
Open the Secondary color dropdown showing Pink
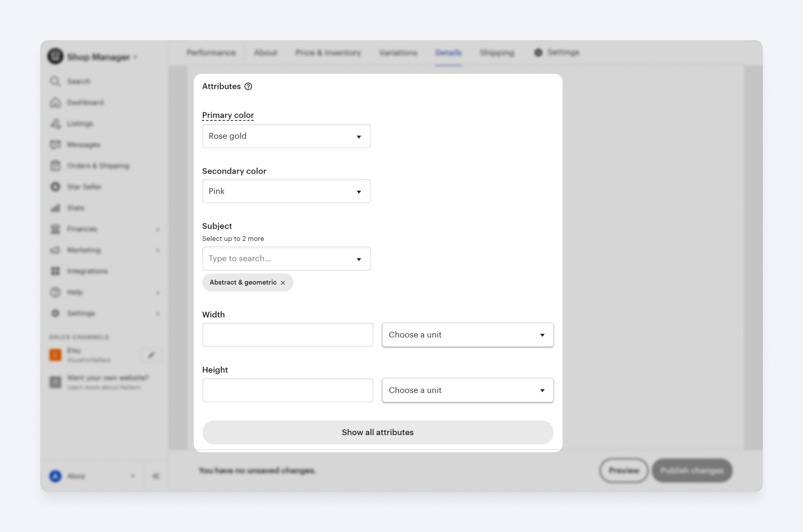(286, 191)
